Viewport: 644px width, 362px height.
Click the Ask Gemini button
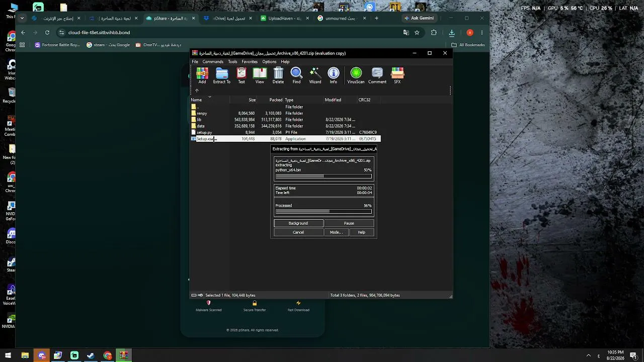pos(419,18)
